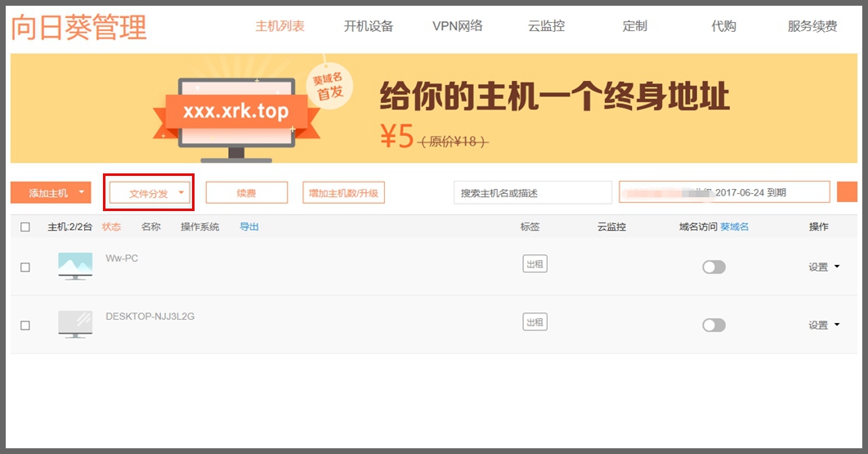868x454 pixels.
Task: Click the DESKTOP-NJJ3L2G host monitor icon
Action: click(x=75, y=323)
